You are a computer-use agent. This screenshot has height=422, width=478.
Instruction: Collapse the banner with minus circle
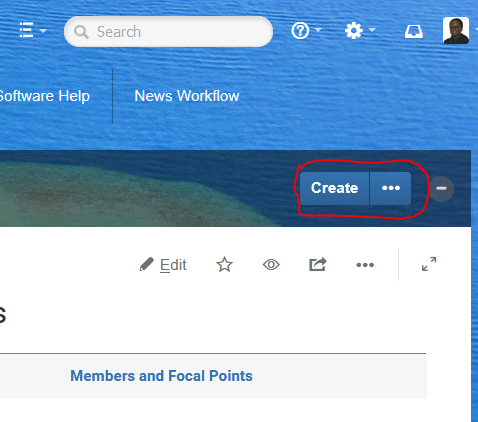coord(441,189)
